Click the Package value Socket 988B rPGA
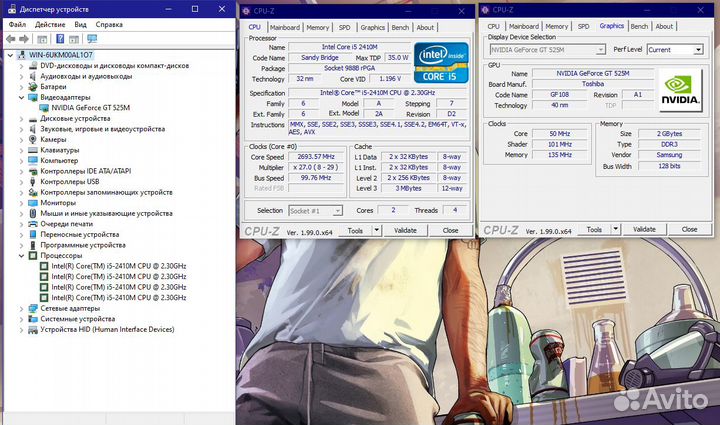Screen dimensions: 720x425 349,68
